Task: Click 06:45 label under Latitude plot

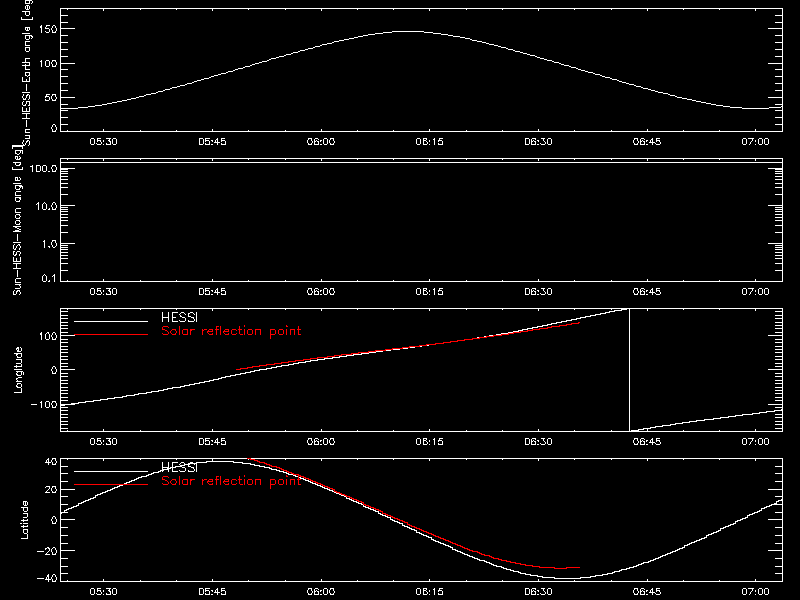Action: tap(647, 592)
